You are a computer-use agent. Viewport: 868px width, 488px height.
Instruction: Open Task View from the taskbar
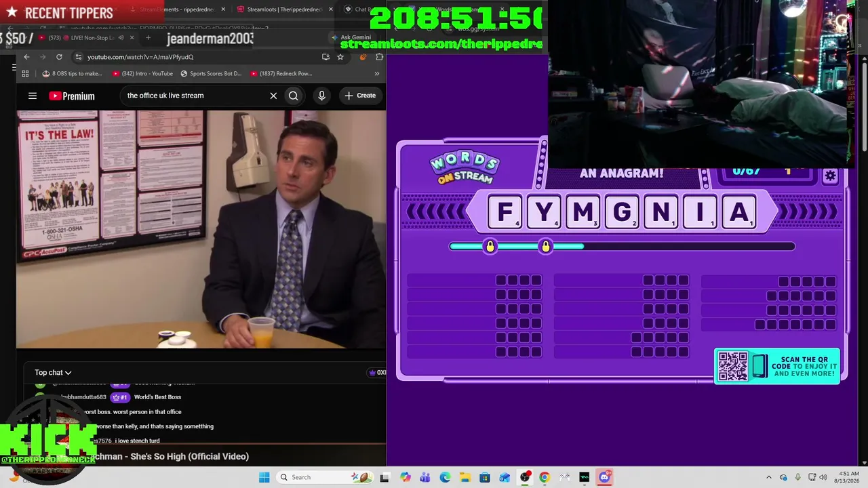(384, 477)
